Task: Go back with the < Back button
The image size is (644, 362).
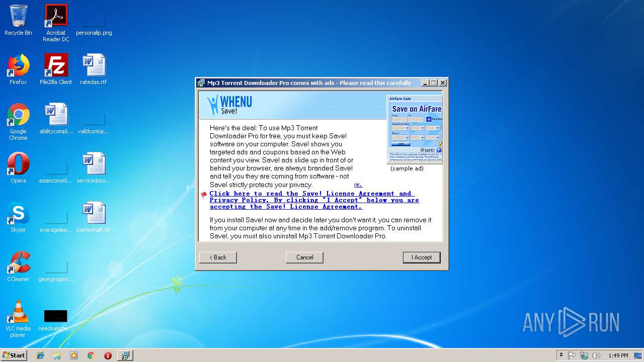Action: tap(218, 257)
